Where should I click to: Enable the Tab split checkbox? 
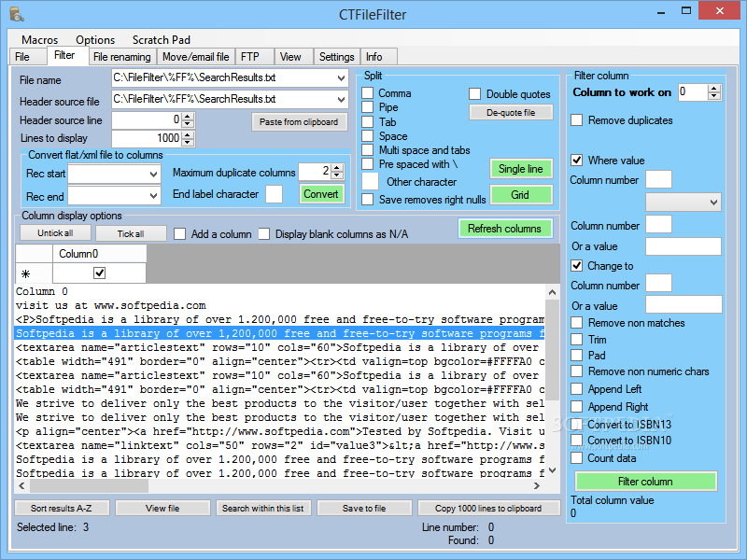pyautogui.click(x=367, y=122)
